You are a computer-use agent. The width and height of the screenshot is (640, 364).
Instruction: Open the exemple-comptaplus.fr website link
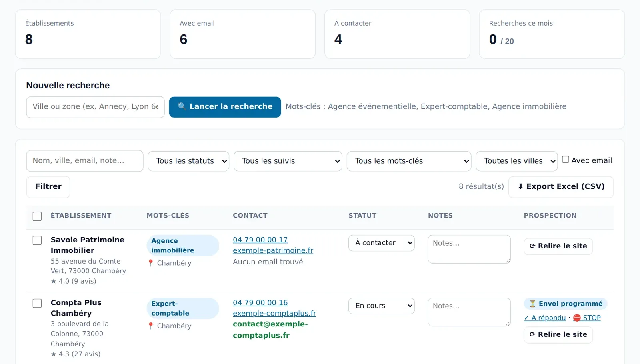click(274, 313)
